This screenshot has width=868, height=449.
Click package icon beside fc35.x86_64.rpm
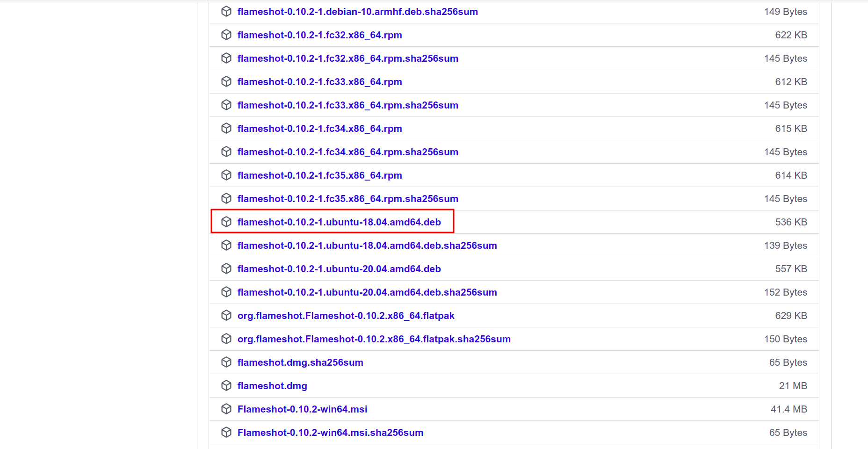[x=226, y=175]
